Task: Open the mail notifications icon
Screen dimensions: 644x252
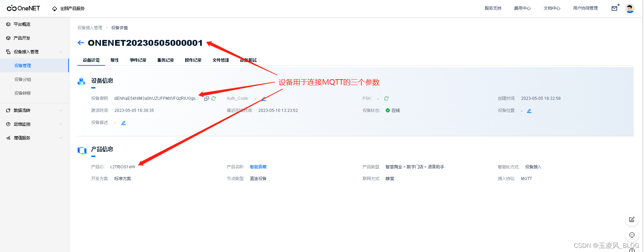Action: (x=614, y=8)
